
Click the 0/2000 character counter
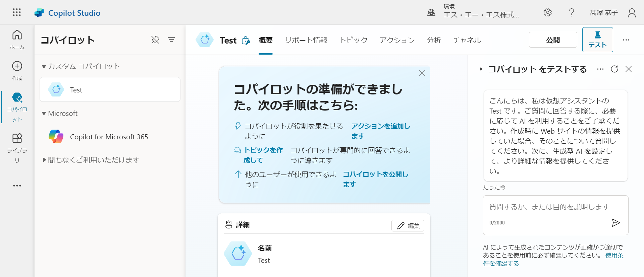point(497,223)
